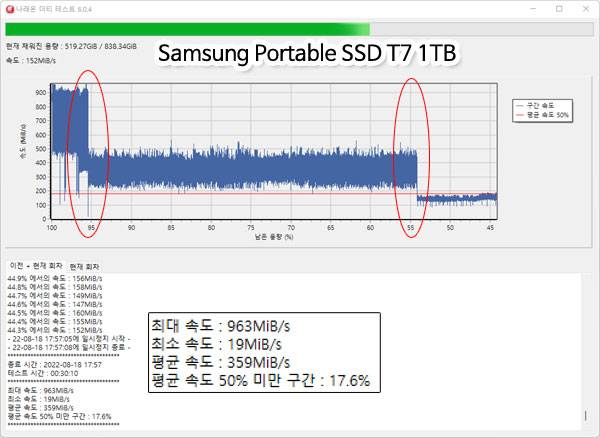
Task: Switch to the 이전 + 현재 회차 tab
Action: [34, 265]
